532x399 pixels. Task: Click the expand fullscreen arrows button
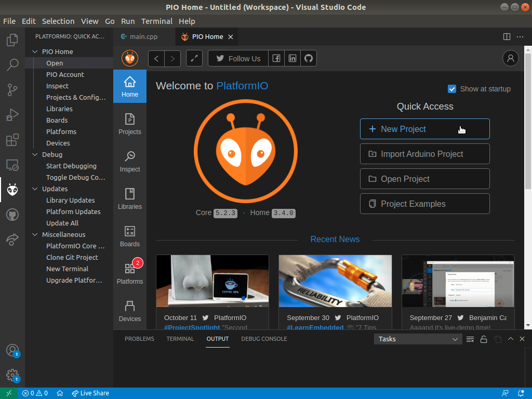click(194, 59)
